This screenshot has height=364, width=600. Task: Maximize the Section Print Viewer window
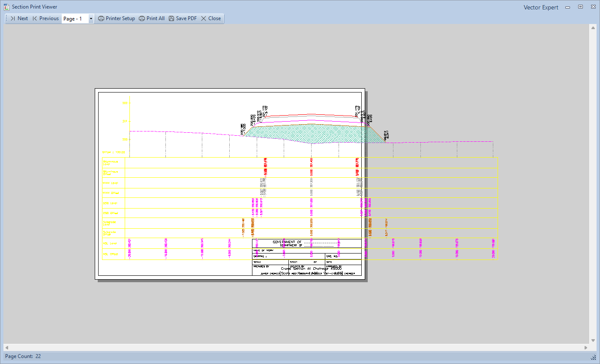[580, 7]
